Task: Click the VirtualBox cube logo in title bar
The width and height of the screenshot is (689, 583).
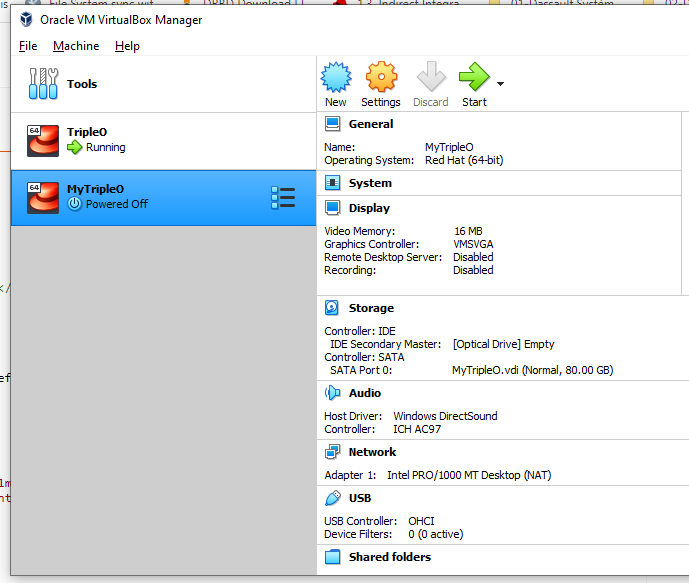Action: [x=26, y=19]
